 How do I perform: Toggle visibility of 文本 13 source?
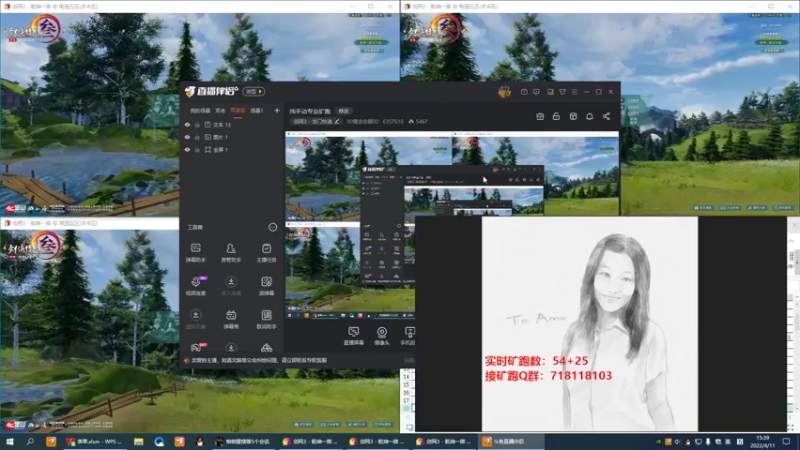[187, 125]
